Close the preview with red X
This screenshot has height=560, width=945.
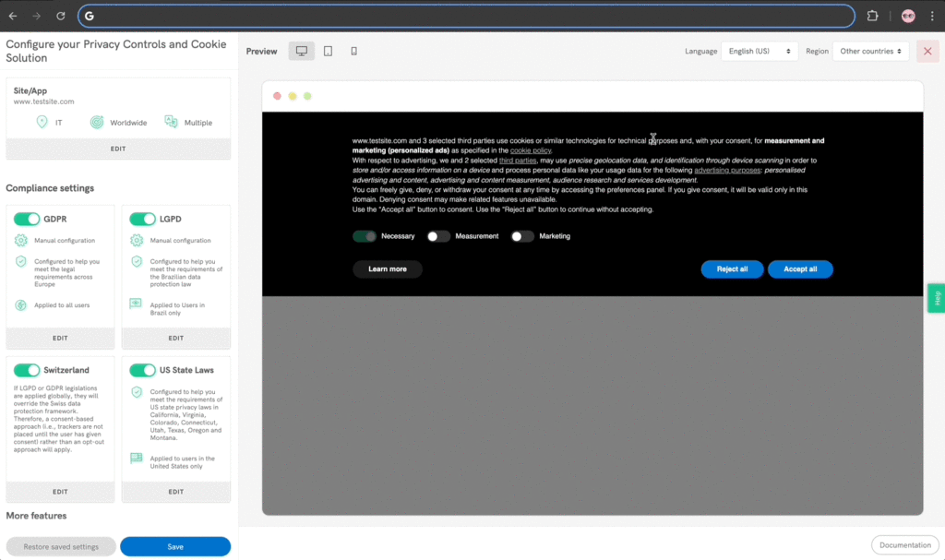coord(927,52)
